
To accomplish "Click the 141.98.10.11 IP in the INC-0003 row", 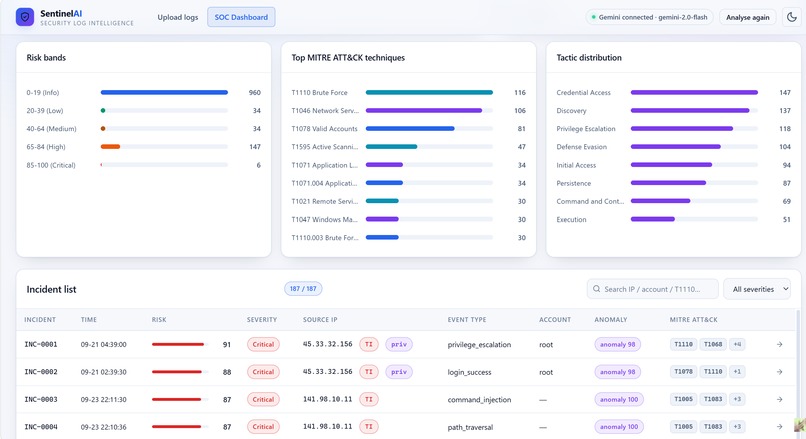I will pyautogui.click(x=327, y=399).
